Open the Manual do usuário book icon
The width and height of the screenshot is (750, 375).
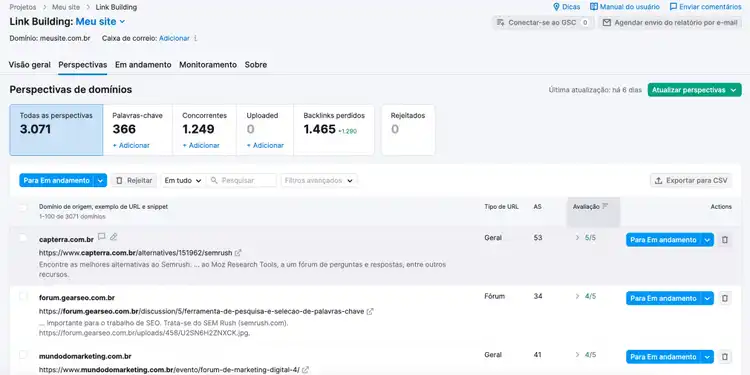click(594, 7)
